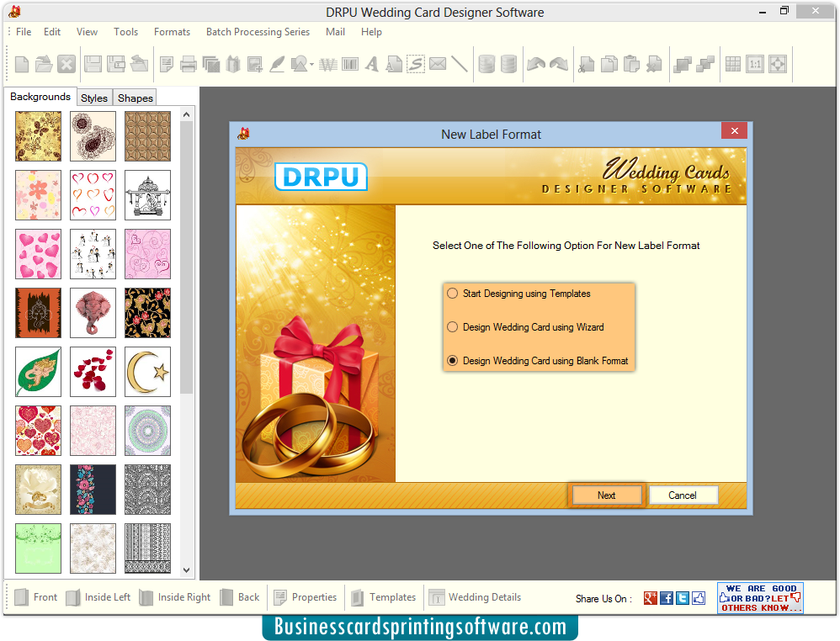The image size is (840, 641).
Task: Open the Edit menu
Action: [52, 32]
